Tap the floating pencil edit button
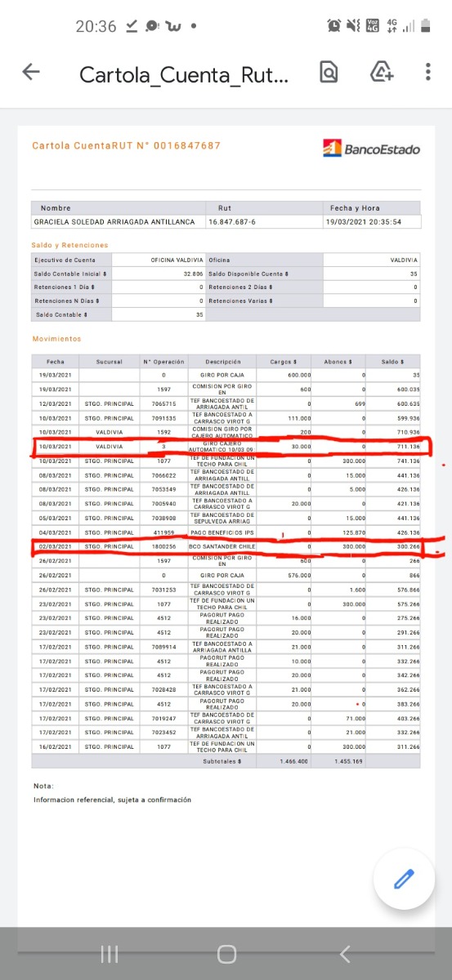Image resolution: width=452 pixels, height=980 pixels. click(404, 879)
